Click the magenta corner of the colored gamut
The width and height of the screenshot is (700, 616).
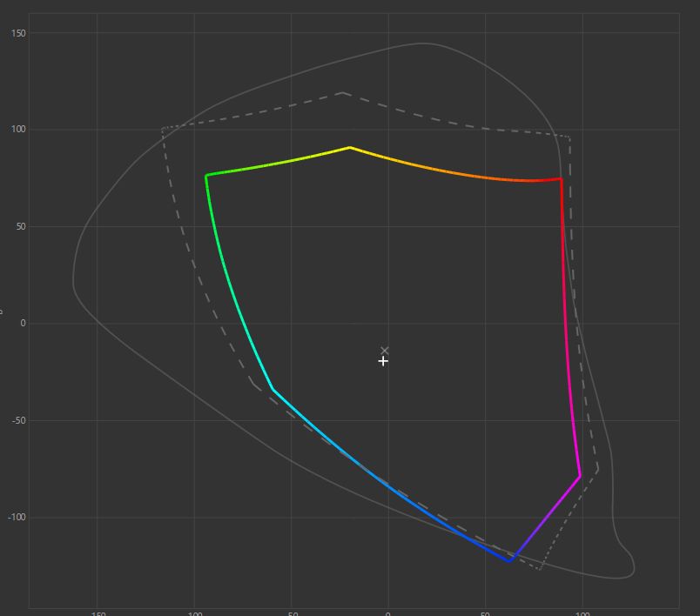pos(580,476)
